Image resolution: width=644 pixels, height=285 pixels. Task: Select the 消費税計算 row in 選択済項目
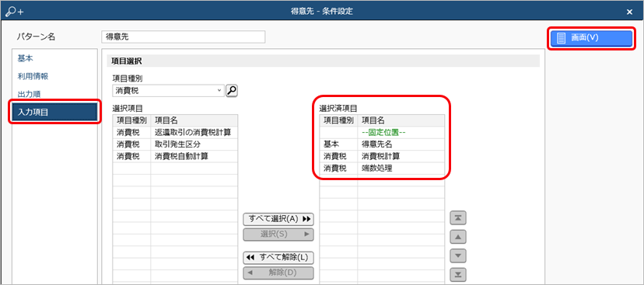382,156
